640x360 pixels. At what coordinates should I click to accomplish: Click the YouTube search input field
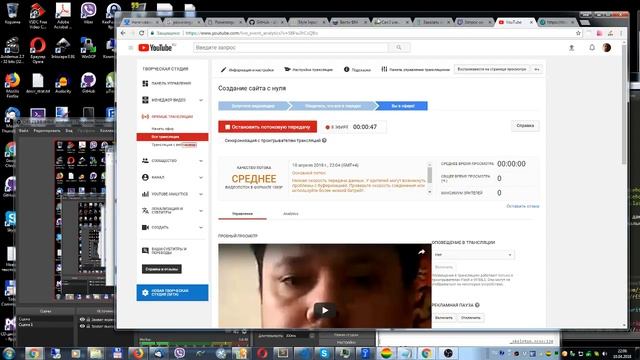click(x=291, y=48)
